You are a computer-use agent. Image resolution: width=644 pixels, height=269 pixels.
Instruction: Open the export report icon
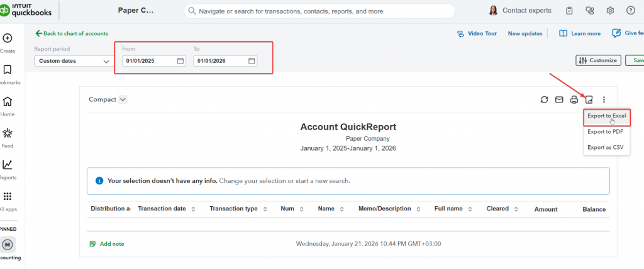(589, 99)
